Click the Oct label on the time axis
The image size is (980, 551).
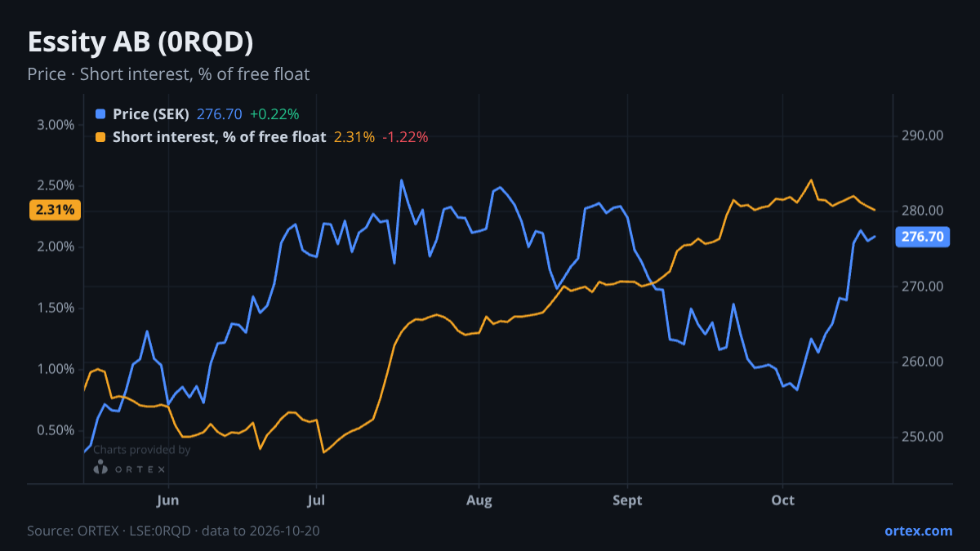click(x=783, y=500)
